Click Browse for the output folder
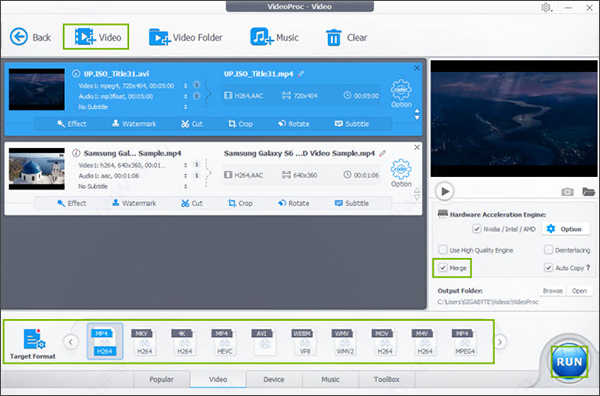The width and height of the screenshot is (600, 396). tap(553, 291)
